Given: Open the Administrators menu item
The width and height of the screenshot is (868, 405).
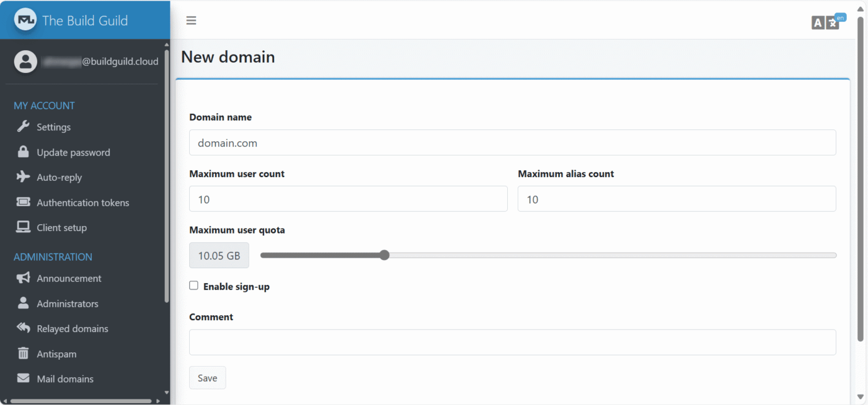Looking at the screenshot, I should tap(67, 303).
